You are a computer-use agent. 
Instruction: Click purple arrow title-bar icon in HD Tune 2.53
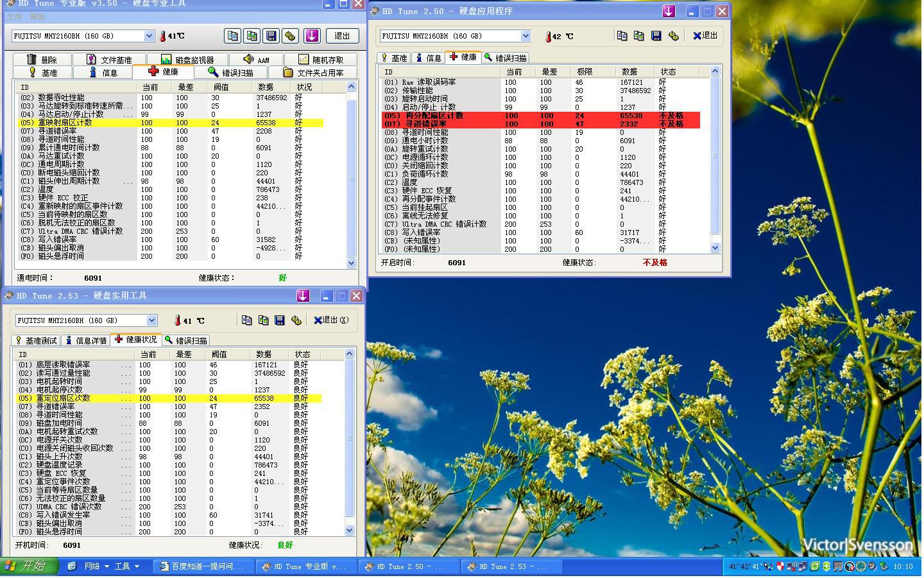tap(303, 295)
